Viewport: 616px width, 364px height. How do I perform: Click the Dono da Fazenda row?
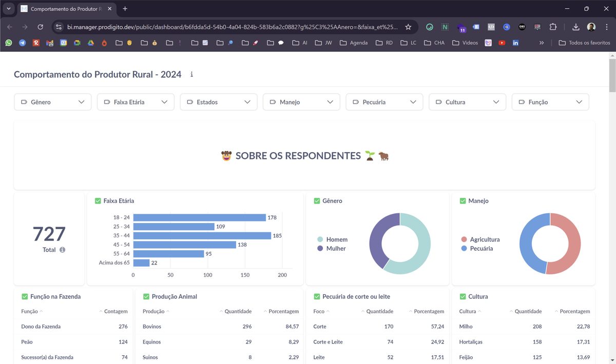click(74, 327)
